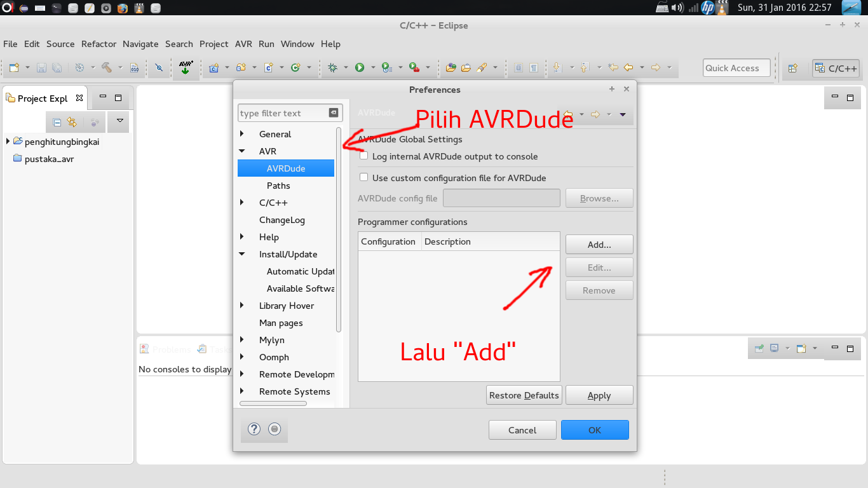Collapse the Install/Update node
Viewport: 868px width, 488px height.
tap(242, 254)
